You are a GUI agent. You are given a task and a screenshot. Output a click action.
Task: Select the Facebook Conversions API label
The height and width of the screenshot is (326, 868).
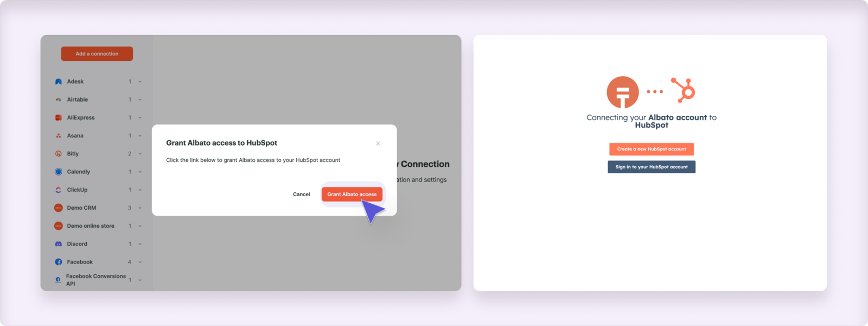pyautogui.click(x=96, y=280)
